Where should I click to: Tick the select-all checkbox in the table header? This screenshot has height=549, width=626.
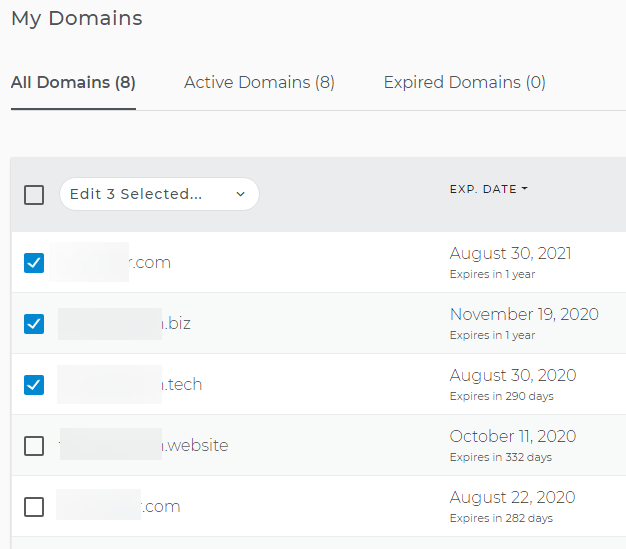pos(34,194)
